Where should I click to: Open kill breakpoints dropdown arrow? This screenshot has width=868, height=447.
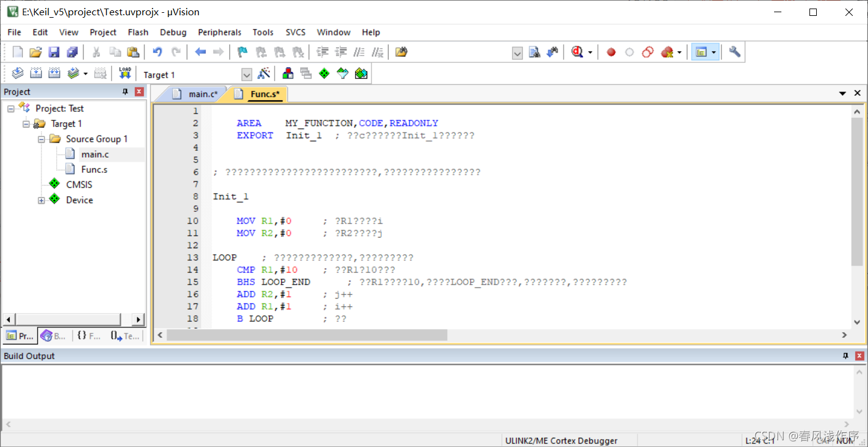[680, 53]
